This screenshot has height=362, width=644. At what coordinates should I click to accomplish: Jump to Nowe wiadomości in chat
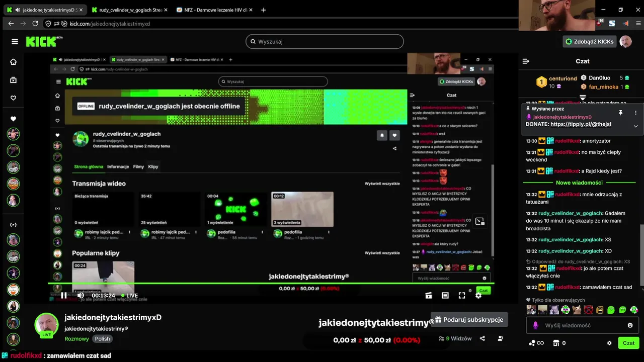pyautogui.click(x=579, y=183)
